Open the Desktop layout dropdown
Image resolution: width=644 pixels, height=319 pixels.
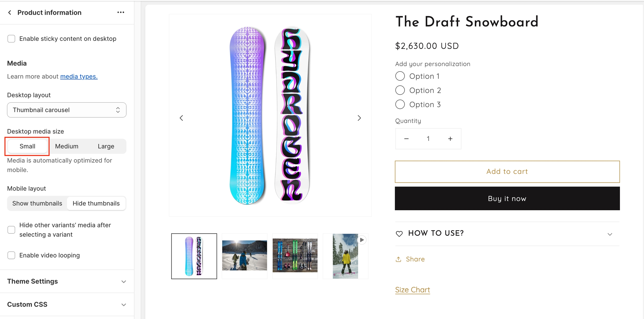tap(67, 110)
